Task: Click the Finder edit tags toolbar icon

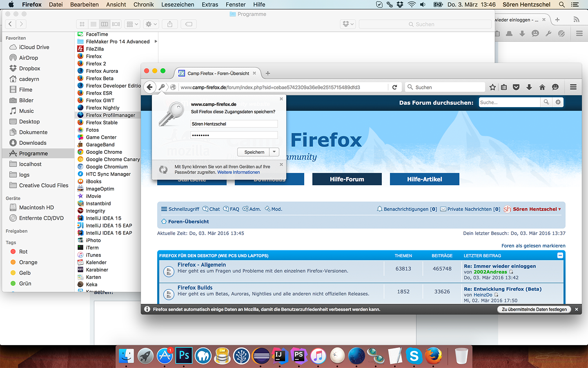Action: (189, 24)
